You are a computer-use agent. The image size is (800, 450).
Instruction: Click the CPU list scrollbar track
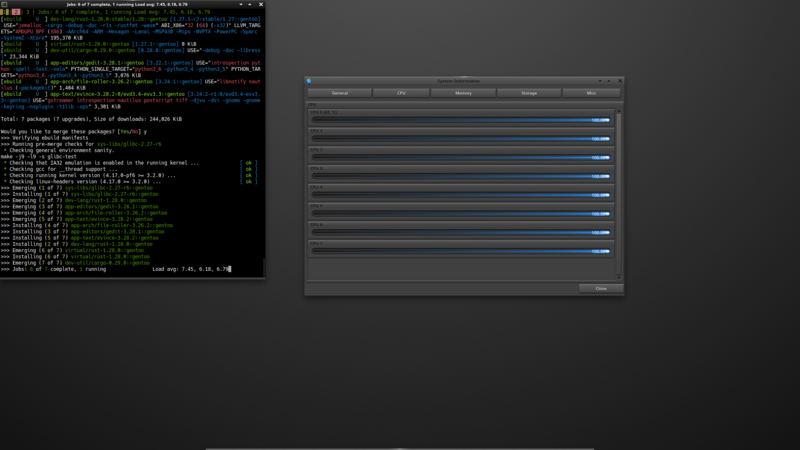pyautogui.click(x=619, y=194)
